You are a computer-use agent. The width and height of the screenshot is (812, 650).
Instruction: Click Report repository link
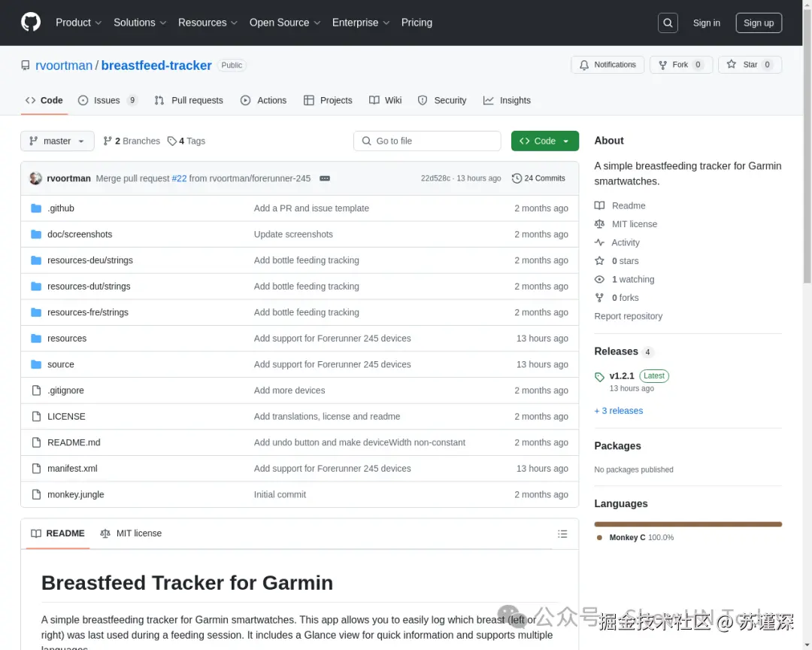(628, 316)
